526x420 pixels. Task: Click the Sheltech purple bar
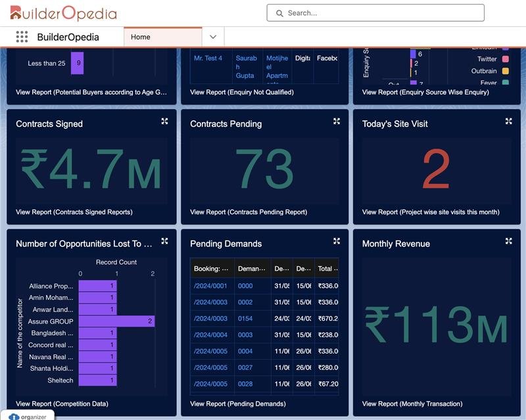pos(97,381)
